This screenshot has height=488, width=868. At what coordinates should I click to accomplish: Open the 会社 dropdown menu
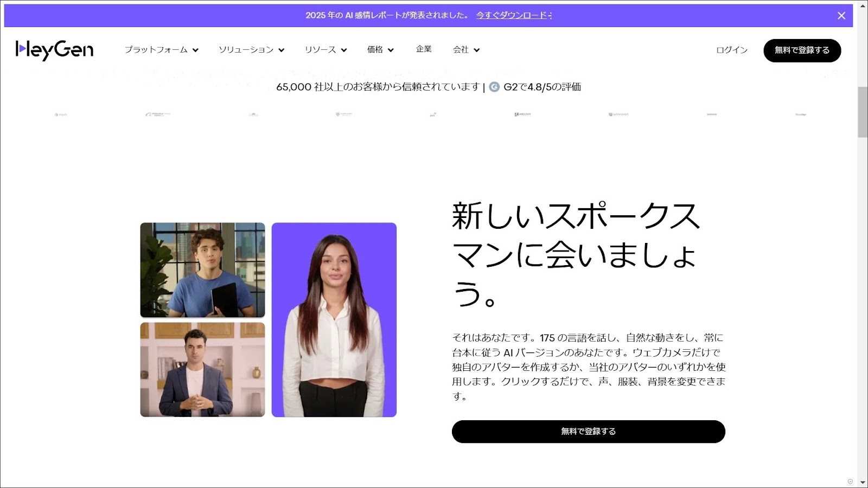[466, 50]
